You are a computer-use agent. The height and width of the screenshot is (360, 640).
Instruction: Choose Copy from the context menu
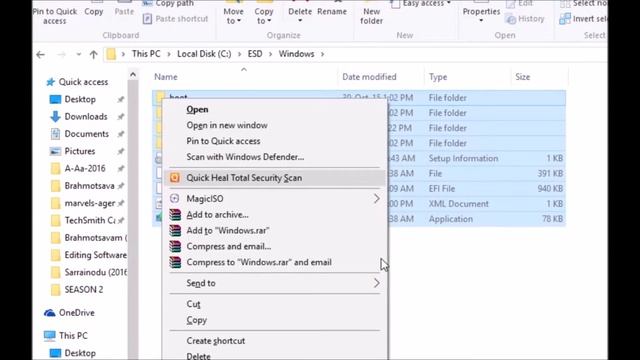coord(196,320)
